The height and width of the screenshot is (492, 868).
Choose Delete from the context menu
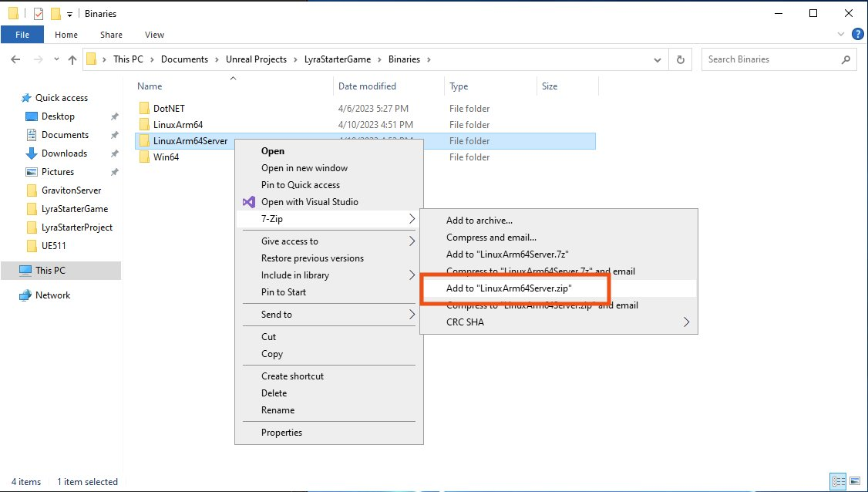(x=274, y=393)
